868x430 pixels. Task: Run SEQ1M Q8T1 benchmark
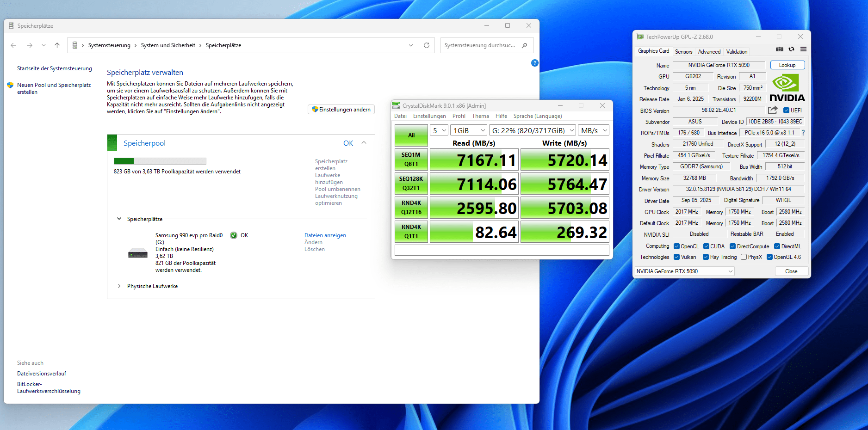click(x=411, y=160)
